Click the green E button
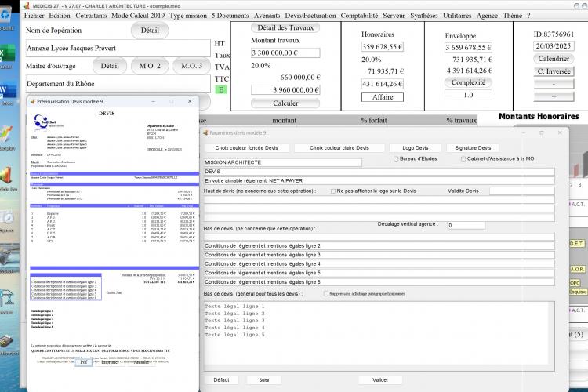The width and height of the screenshot is (588, 392). pyautogui.click(x=221, y=89)
